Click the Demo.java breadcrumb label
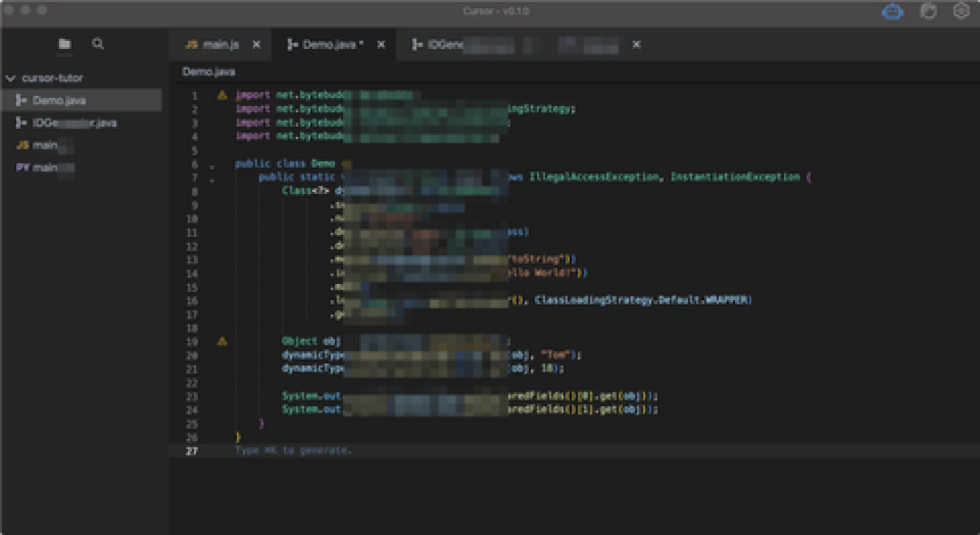This screenshot has width=980, height=535. (x=209, y=72)
